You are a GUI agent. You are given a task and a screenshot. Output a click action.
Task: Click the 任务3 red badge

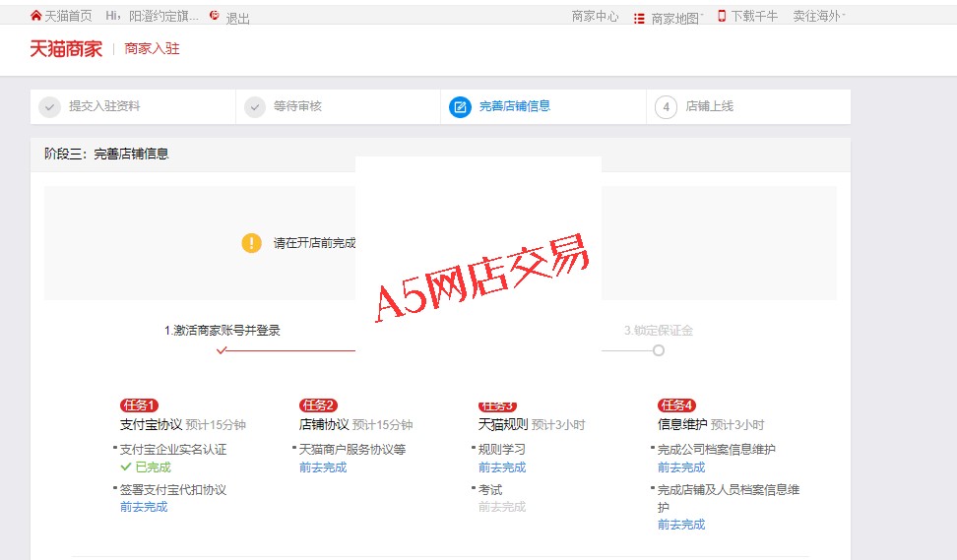[497, 406]
